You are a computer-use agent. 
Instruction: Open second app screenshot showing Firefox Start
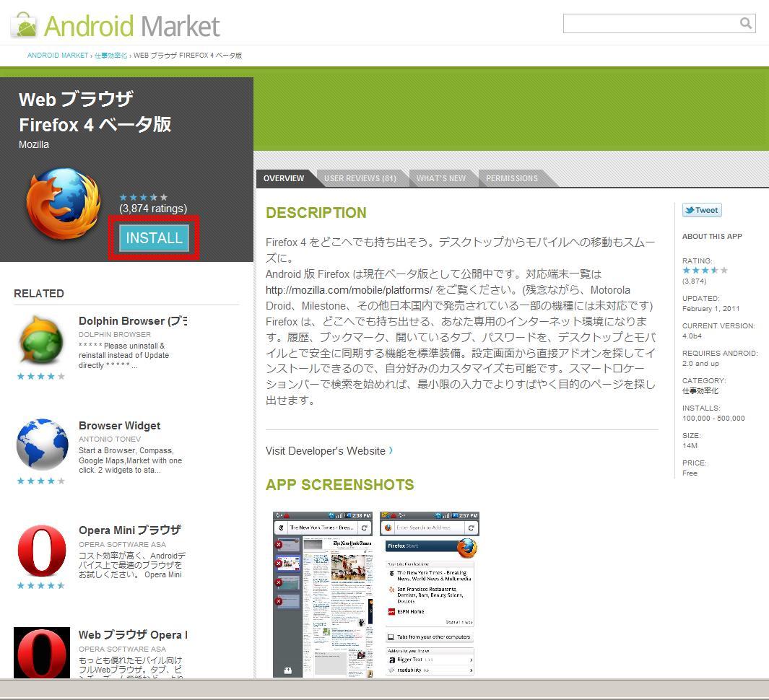tap(429, 595)
